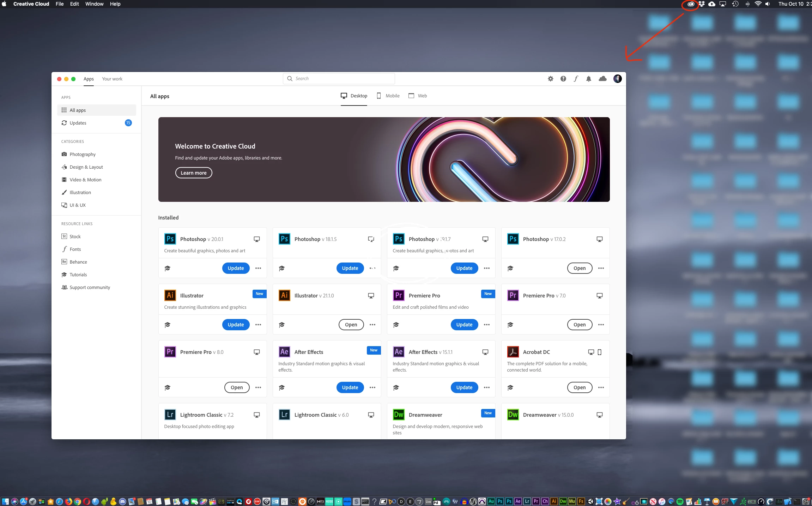Click the Acrobat DC app icon
This screenshot has width=812, height=506.
coord(513,352)
